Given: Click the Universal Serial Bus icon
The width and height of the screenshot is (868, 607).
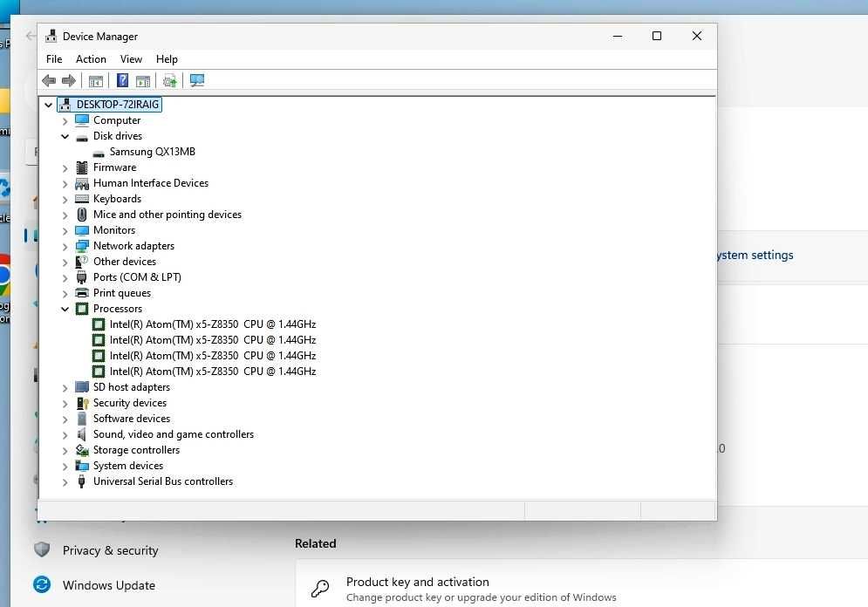Looking at the screenshot, I should point(82,481).
